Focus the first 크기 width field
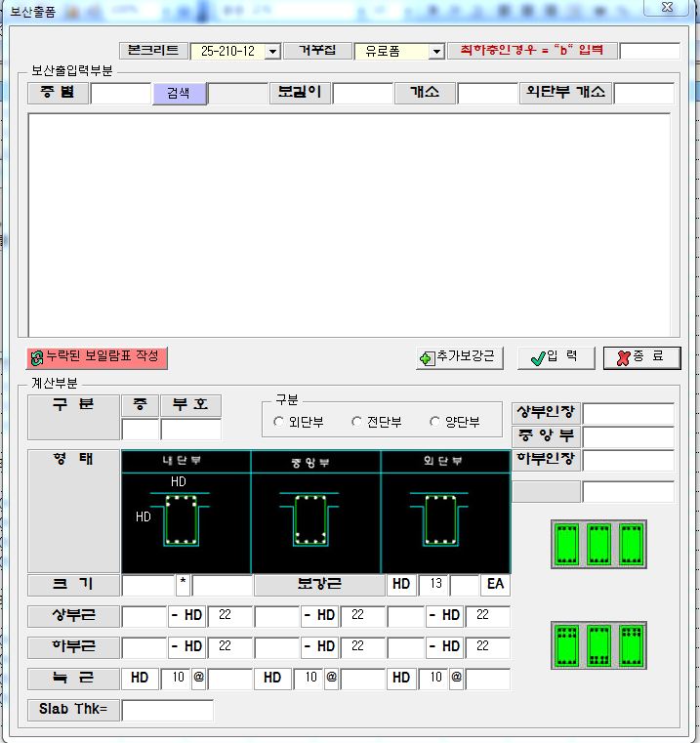Image resolution: width=700 pixels, height=743 pixels. coord(148,585)
